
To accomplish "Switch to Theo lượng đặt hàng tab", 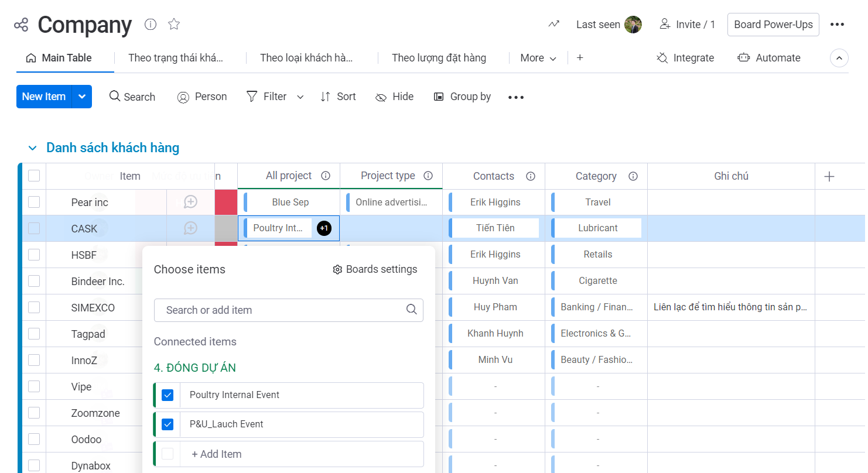I will pyautogui.click(x=439, y=58).
